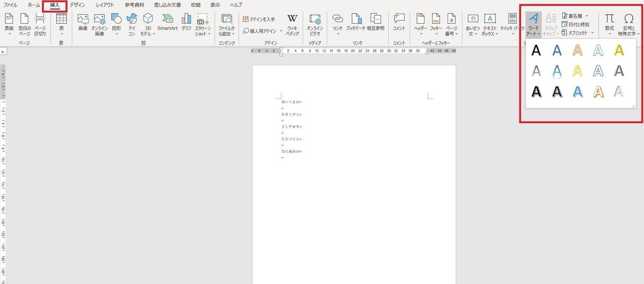Image resolution: width=644 pixels, height=284 pixels.
Task: Insert Date and Time (日付と時刻)
Action: tap(576, 24)
